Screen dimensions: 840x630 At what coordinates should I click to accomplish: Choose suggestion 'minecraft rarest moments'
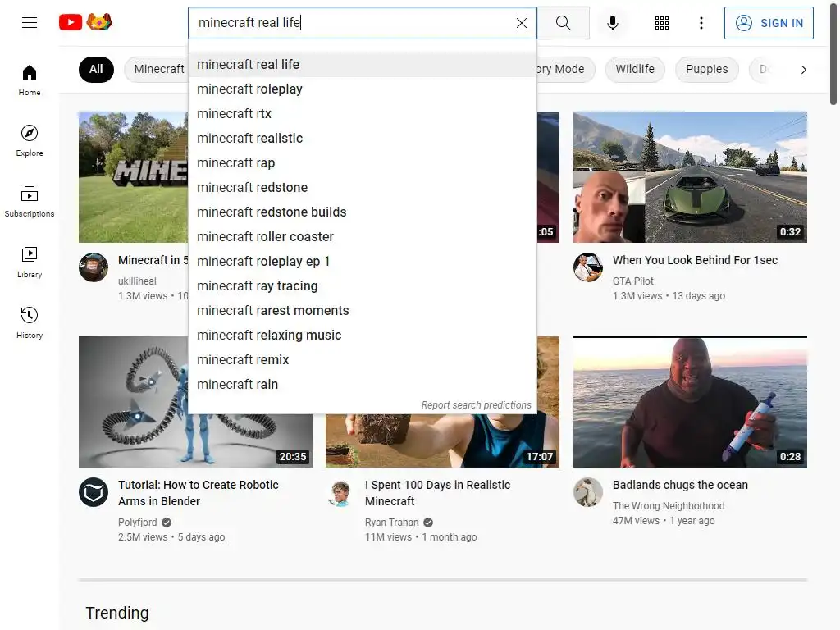(x=362, y=311)
